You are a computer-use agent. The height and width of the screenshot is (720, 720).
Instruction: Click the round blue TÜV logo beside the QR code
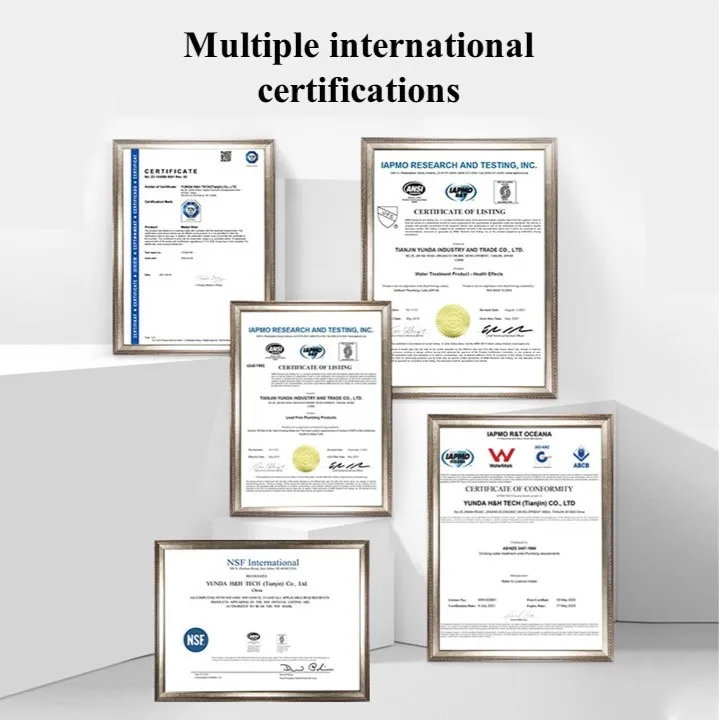[x=251, y=157]
